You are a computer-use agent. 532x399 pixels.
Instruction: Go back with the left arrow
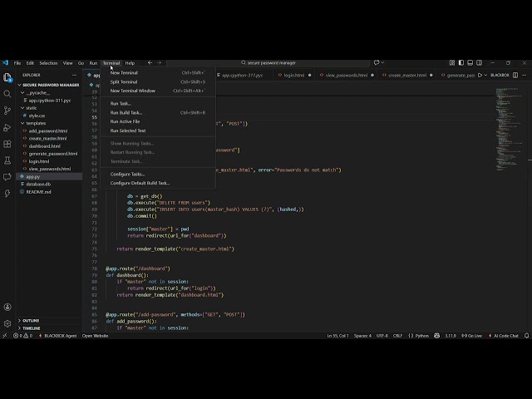tap(150, 63)
